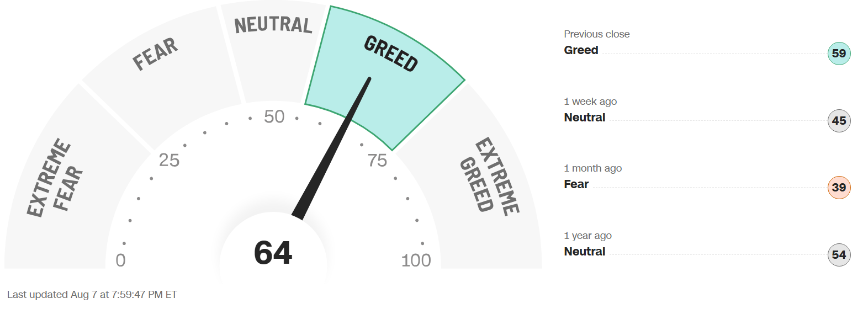868x309 pixels.
Task: Click the 75 tick label on gauge
Action: [378, 161]
